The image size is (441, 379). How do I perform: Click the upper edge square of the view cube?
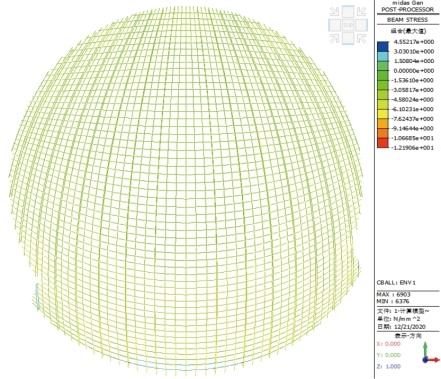pyautogui.click(x=348, y=12)
